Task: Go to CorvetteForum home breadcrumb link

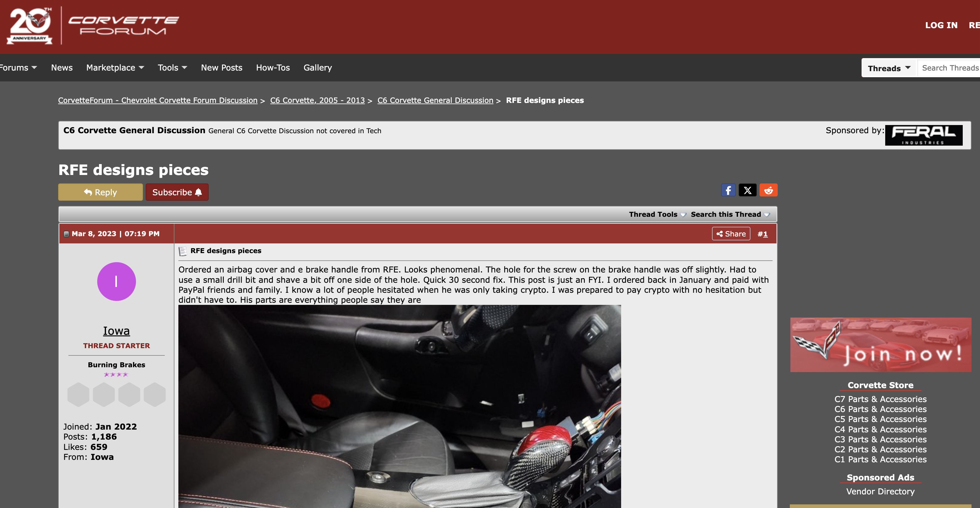Action: tap(157, 101)
